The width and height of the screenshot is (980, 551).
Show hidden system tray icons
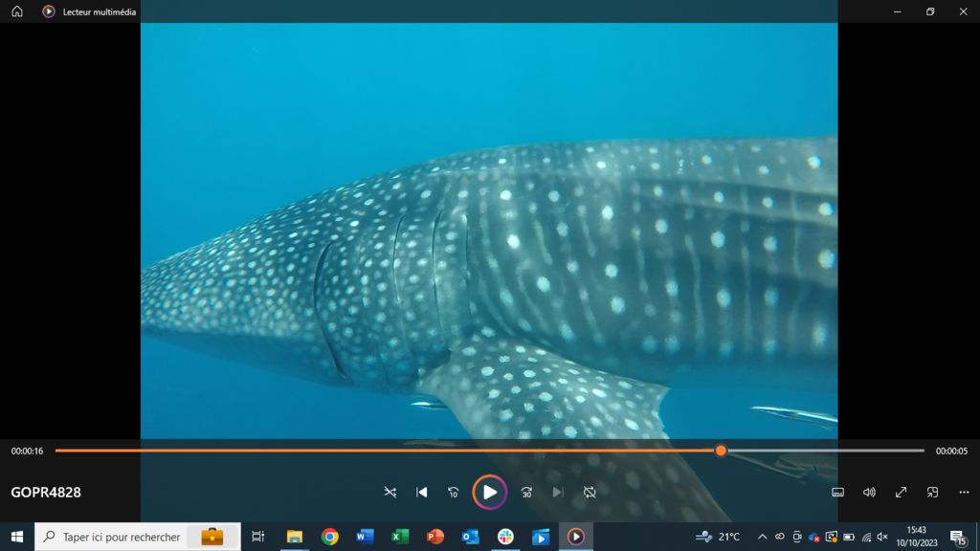[762, 537]
